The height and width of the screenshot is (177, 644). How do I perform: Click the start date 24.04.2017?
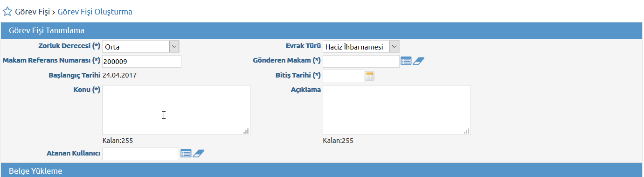(x=119, y=75)
